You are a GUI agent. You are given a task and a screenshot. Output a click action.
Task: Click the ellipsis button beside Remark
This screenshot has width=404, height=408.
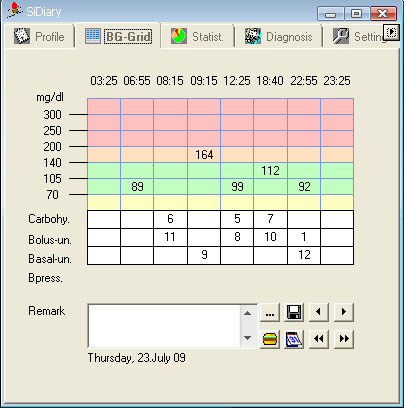pyautogui.click(x=270, y=312)
